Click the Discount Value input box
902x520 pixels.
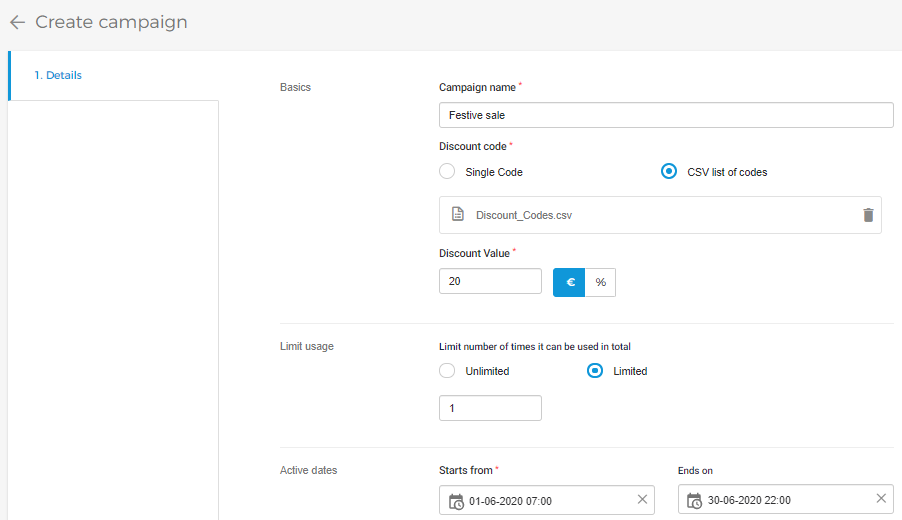point(490,282)
